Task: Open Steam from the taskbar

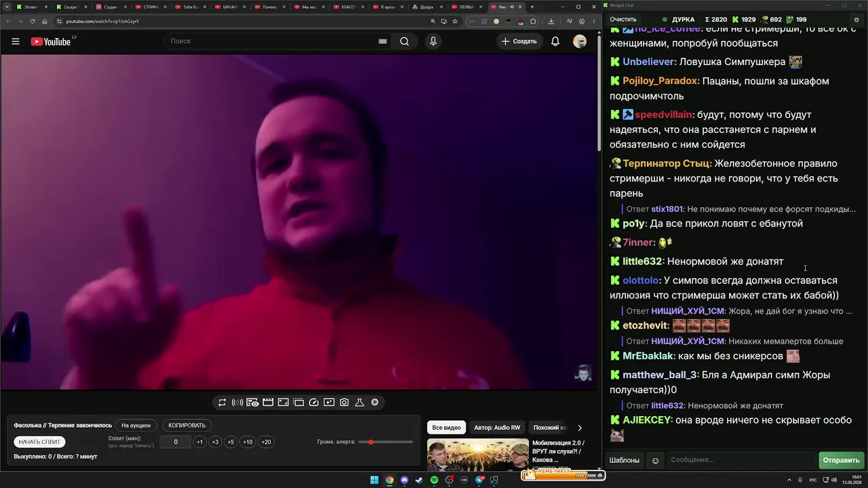Action: (419, 481)
